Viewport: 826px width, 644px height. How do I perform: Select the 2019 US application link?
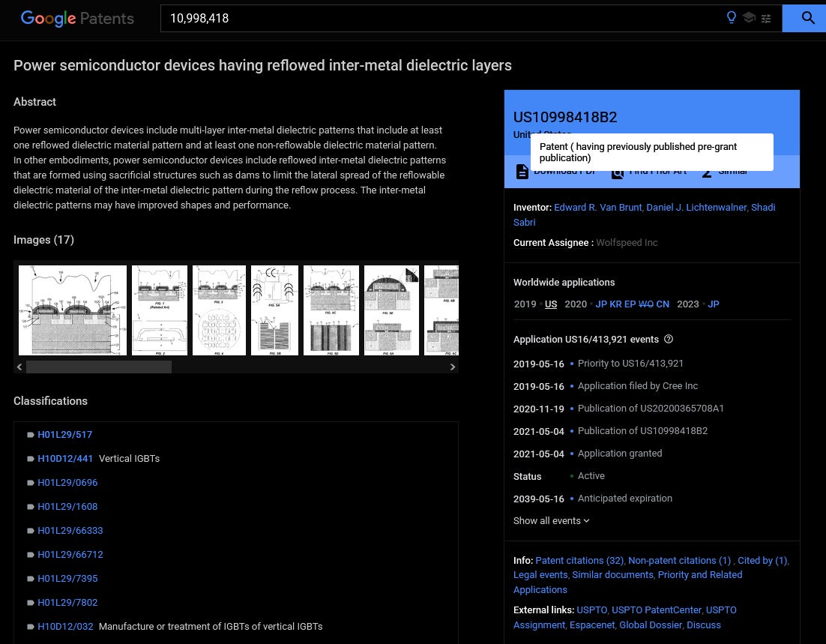tap(550, 304)
